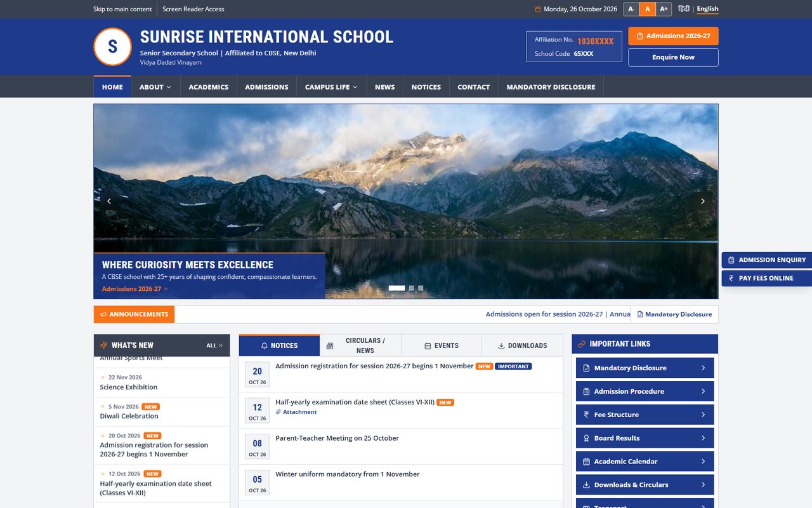Open the Downloads tab with download icon

(x=522, y=345)
